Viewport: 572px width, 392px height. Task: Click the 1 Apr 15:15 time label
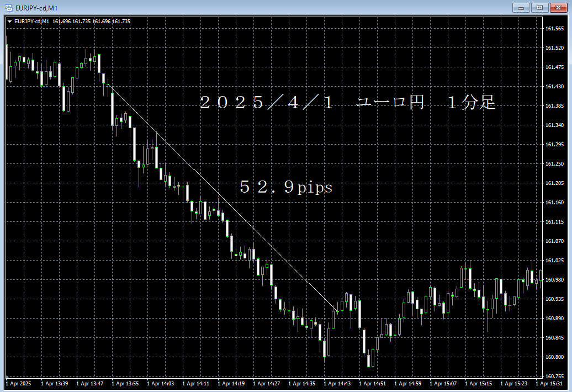click(479, 384)
